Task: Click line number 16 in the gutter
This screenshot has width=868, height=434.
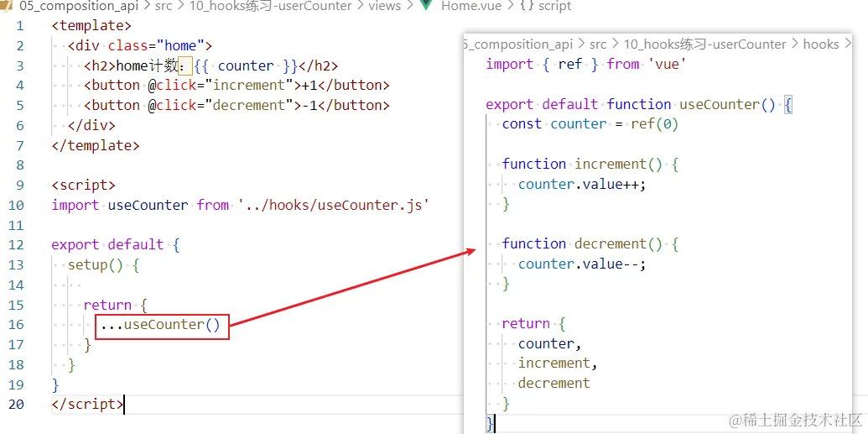Action: tap(17, 325)
